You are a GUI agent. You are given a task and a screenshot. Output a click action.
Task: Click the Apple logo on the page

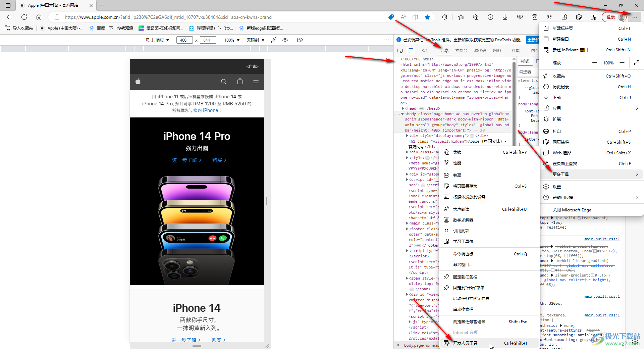(x=138, y=81)
